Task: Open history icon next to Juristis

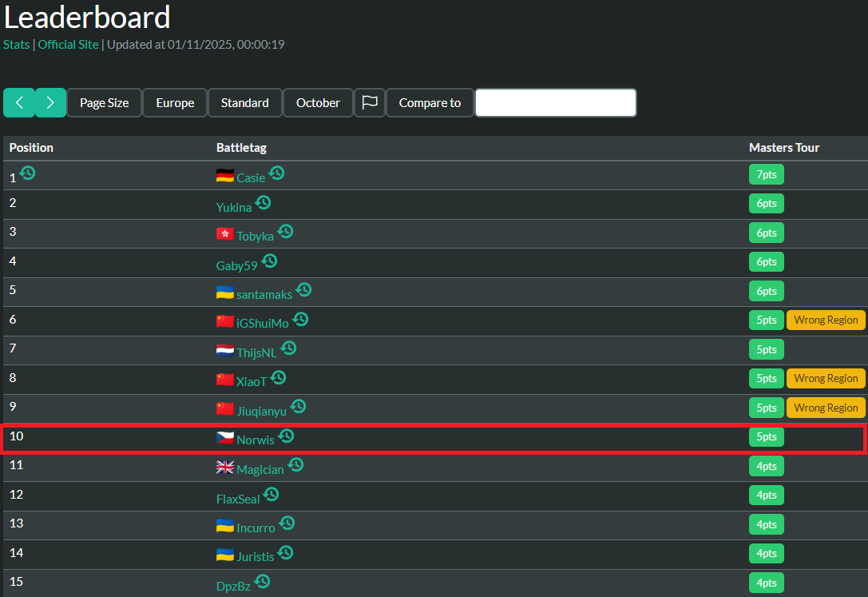Action: (286, 551)
